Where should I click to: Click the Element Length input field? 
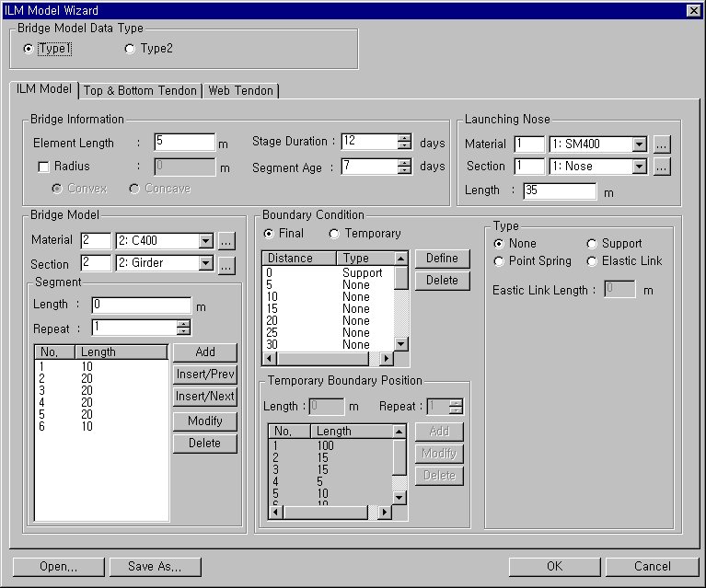coord(184,143)
